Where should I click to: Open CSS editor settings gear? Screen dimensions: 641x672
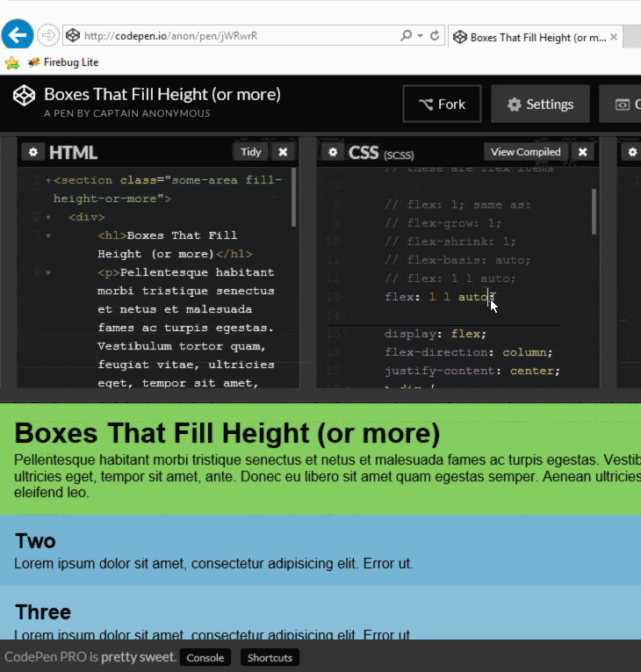pyautogui.click(x=333, y=152)
